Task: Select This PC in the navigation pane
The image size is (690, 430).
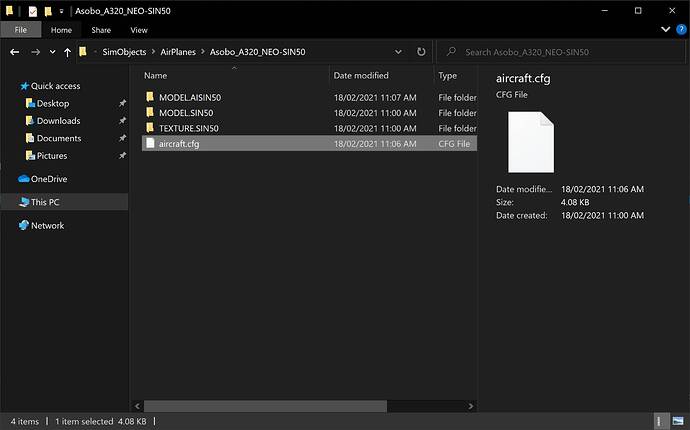Action: pos(64,202)
